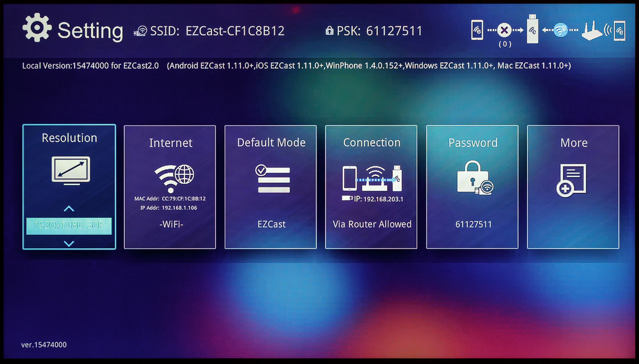Click the Default Mode checklist icon
Image resolution: width=639 pixels, height=364 pixels.
click(x=273, y=179)
